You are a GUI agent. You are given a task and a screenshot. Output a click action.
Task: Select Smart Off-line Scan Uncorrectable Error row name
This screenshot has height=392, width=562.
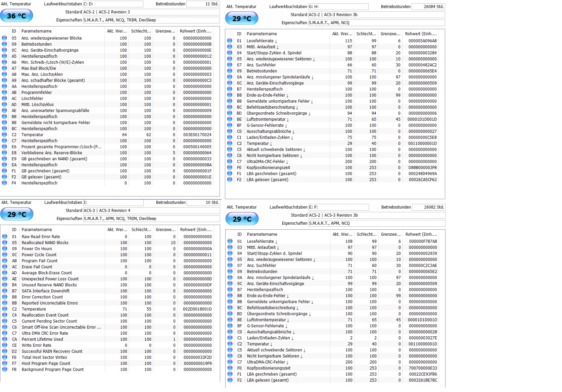pyautogui.click(x=61, y=327)
